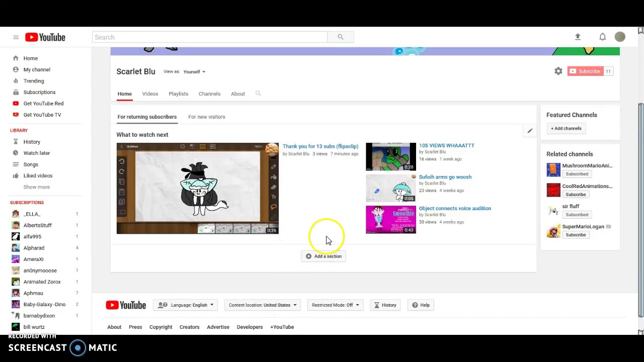Screen dimensions: 644x362
Task: Click the 105 VIEWS video thumbnail
Action: [x=391, y=157]
